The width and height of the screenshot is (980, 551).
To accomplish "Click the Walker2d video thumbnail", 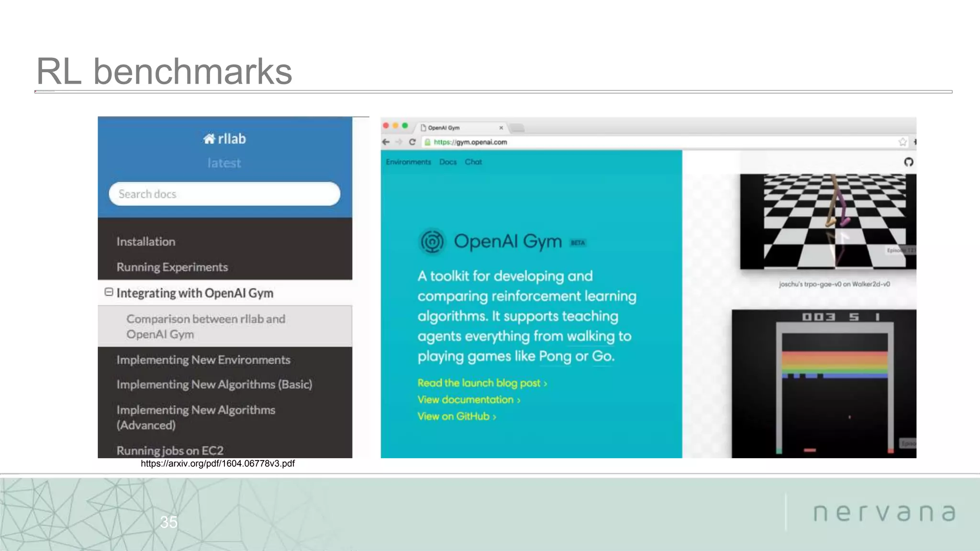I will [x=828, y=221].
